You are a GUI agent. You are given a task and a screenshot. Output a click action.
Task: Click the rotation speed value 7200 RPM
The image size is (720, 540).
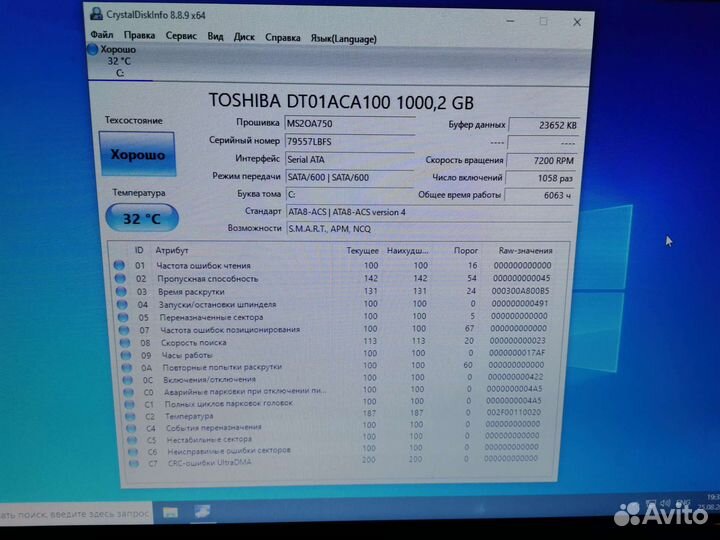pos(541,161)
